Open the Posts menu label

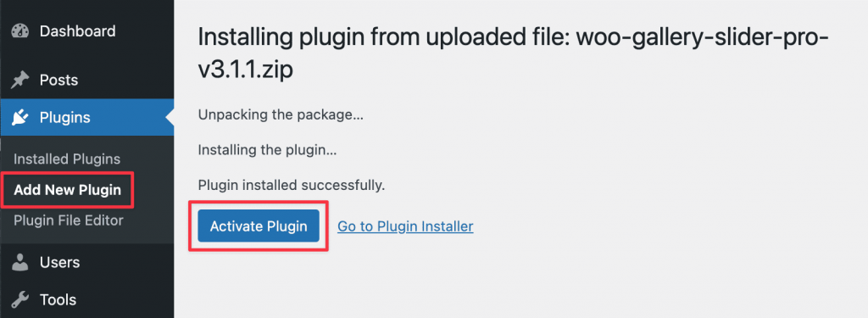tap(58, 81)
